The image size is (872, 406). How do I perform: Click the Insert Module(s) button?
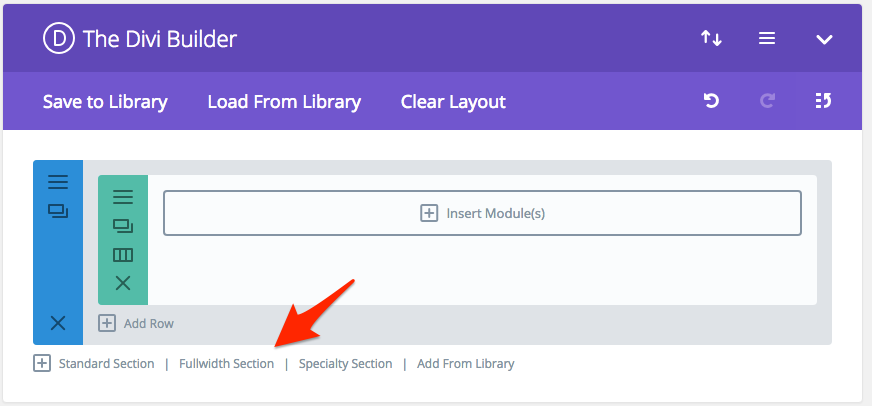[x=482, y=213]
